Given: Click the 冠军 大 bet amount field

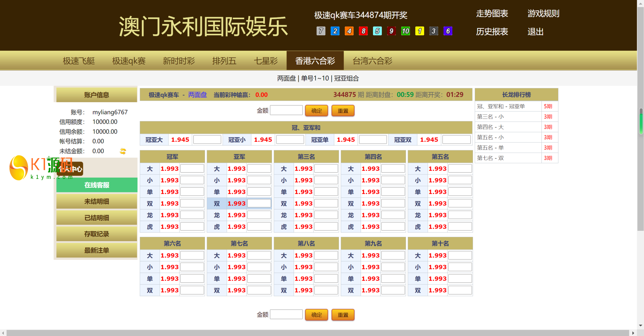Looking at the screenshot, I should point(192,168).
